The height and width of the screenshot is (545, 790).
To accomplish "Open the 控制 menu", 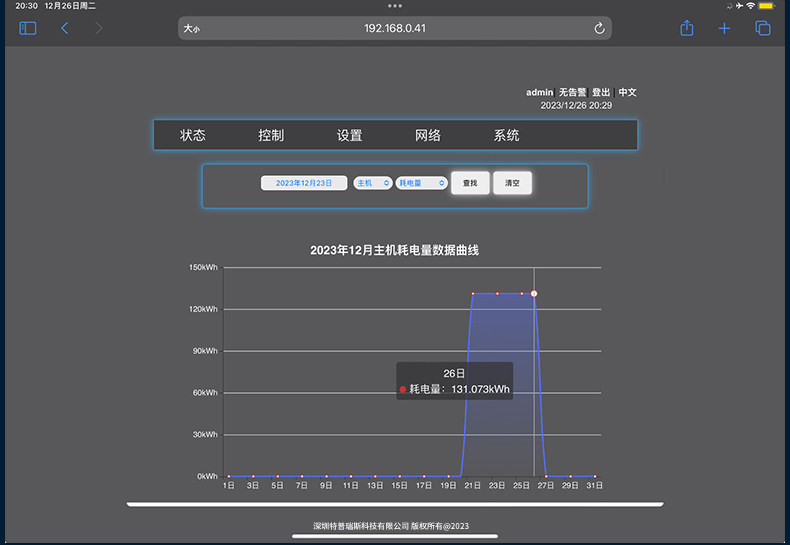I will (x=271, y=136).
